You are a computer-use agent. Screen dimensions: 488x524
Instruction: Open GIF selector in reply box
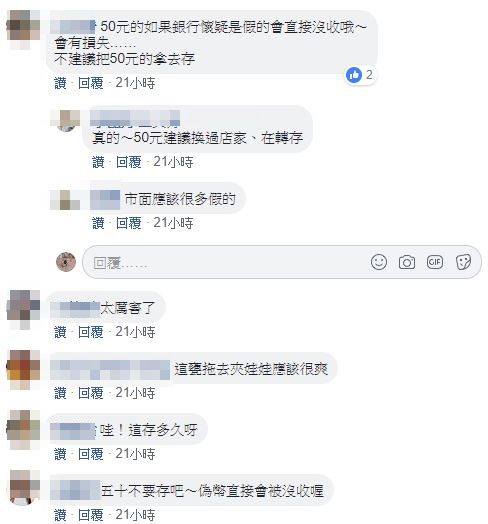click(x=435, y=262)
